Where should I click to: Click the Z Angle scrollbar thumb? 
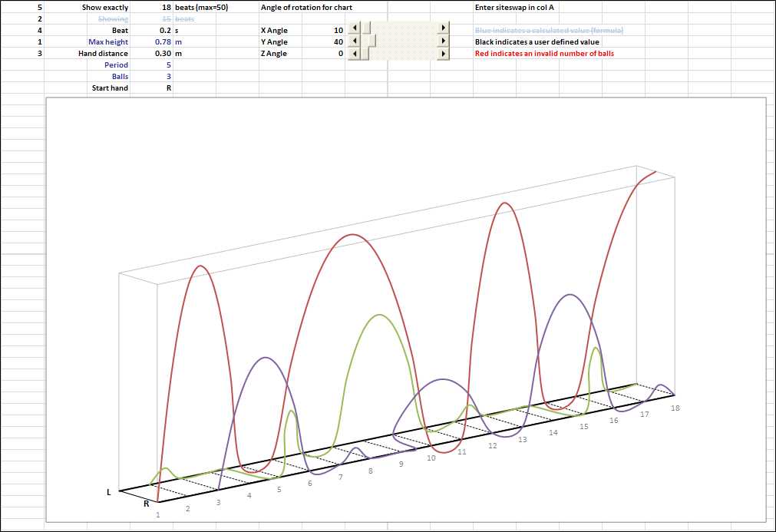(x=365, y=54)
